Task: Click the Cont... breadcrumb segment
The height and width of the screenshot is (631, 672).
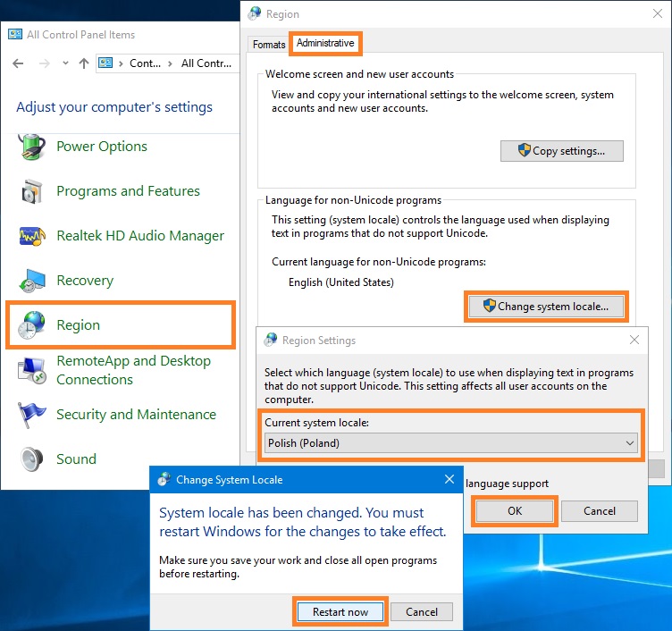Action: point(145,63)
